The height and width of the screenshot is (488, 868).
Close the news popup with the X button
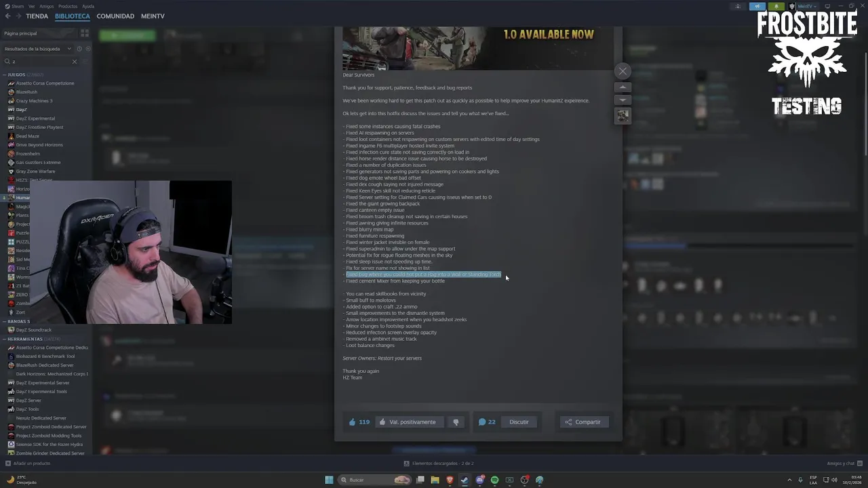(x=623, y=71)
